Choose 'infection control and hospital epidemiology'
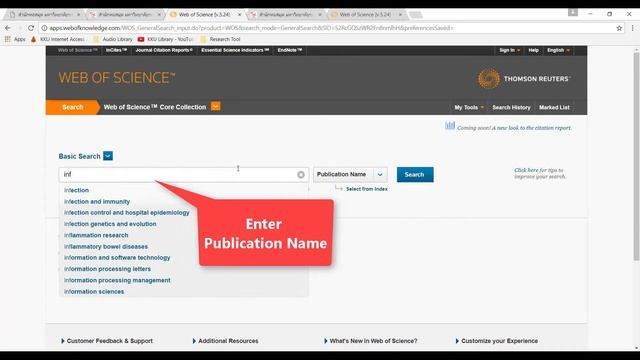The image size is (640, 360). [x=127, y=213]
